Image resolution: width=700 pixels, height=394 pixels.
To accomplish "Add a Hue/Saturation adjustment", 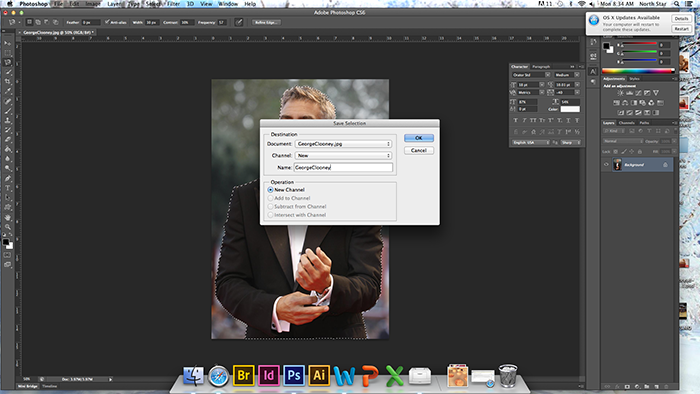I will point(616,103).
